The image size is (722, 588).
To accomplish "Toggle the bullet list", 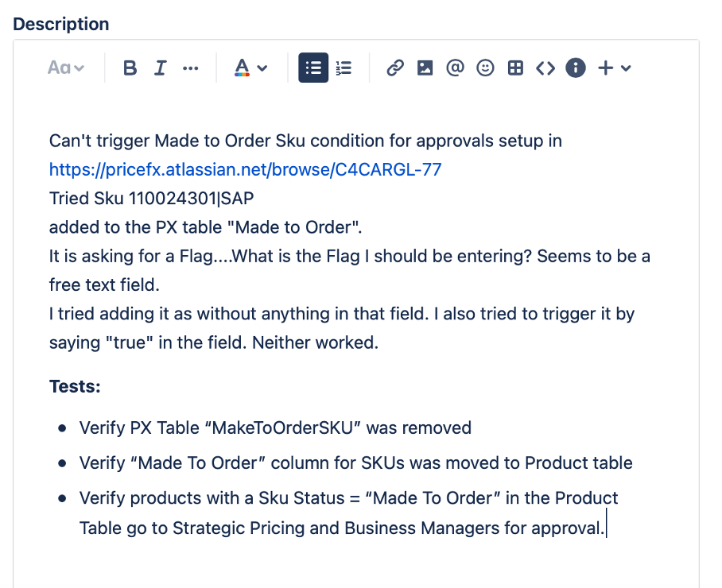I will pyautogui.click(x=313, y=68).
